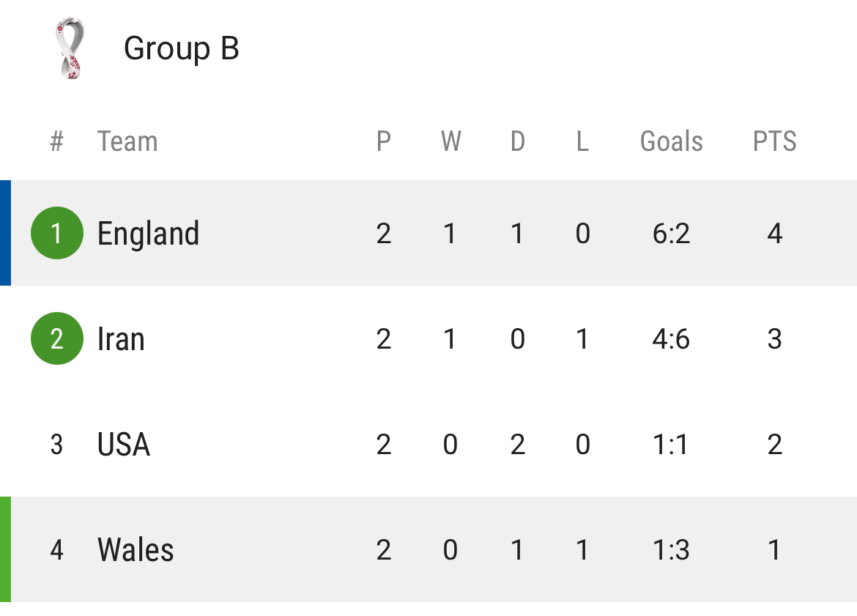The width and height of the screenshot is (857, 616).
Task: Click the green rank 1 badge
Action: tap(57, 233)
